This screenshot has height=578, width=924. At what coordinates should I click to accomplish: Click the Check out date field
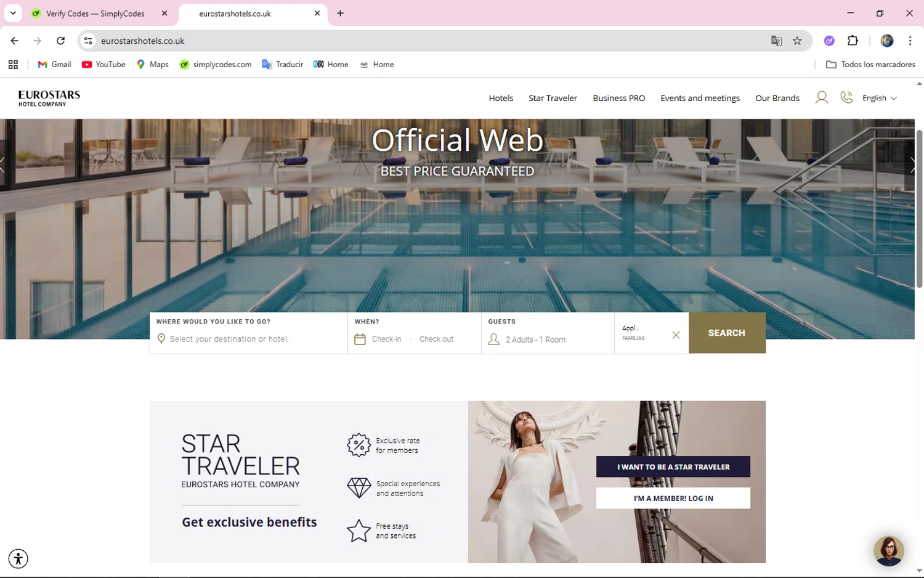436,340
